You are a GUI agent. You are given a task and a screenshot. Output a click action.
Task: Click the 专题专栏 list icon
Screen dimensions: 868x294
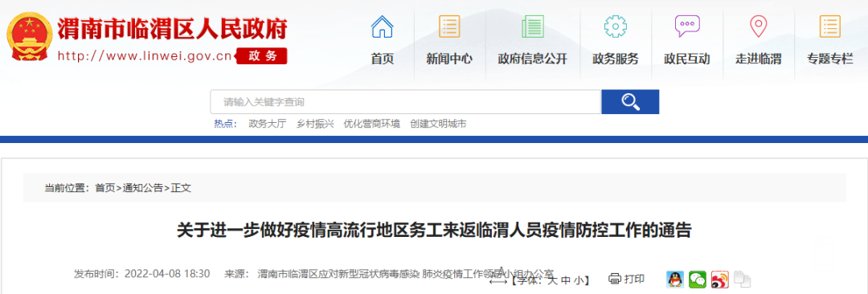(x=829, y=26)
